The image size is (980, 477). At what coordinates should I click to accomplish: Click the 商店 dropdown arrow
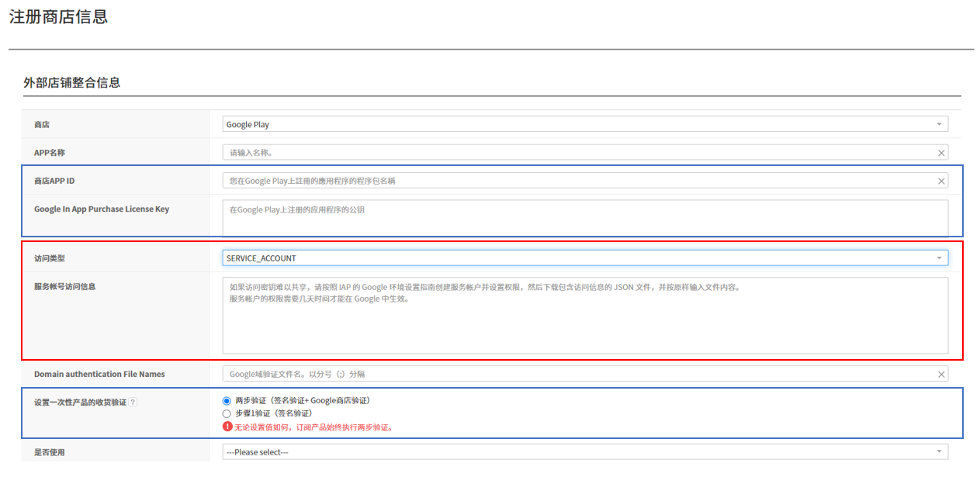(x=938, y=124)
